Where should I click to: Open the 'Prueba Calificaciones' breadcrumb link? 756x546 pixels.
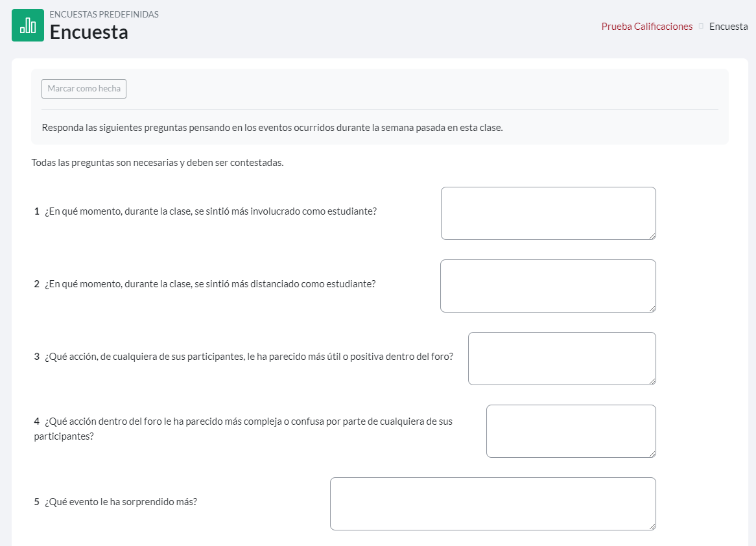[x=646, y=27]
